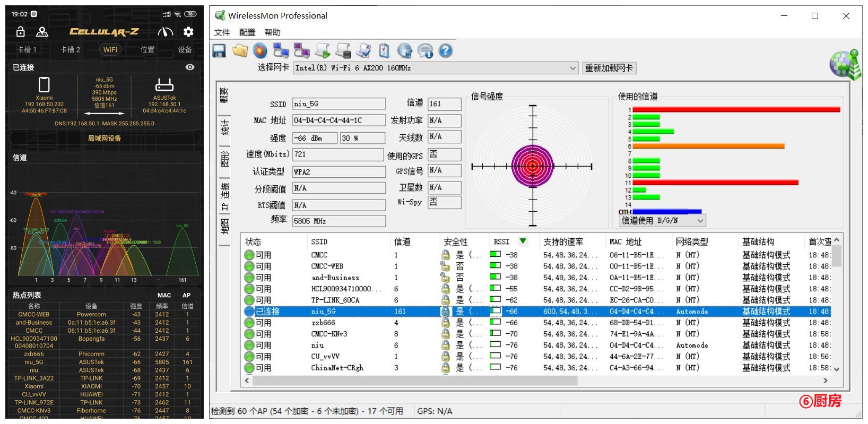The width and height of the screenshot is (868, 424).
Task: Tap the speedometer icon in Cellular-Z
Action: point(166,32)
